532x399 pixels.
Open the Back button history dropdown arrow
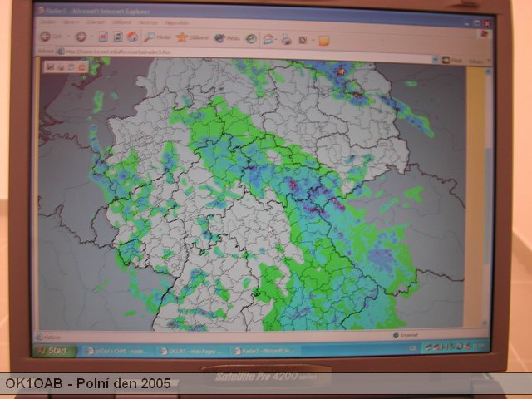(68, 37)
